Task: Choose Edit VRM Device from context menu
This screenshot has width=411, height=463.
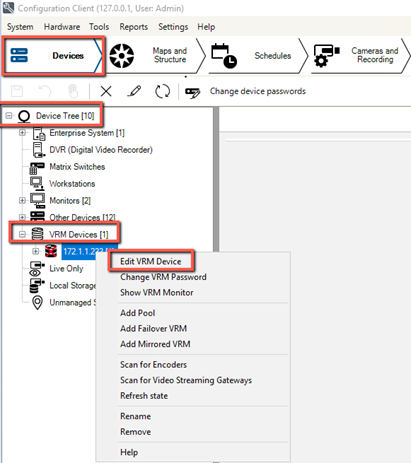Action: click(x=151, y=261)
